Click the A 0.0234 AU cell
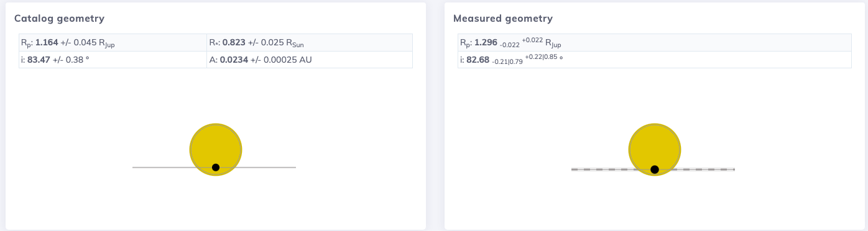Screen dimensions: 868x231 310,60
